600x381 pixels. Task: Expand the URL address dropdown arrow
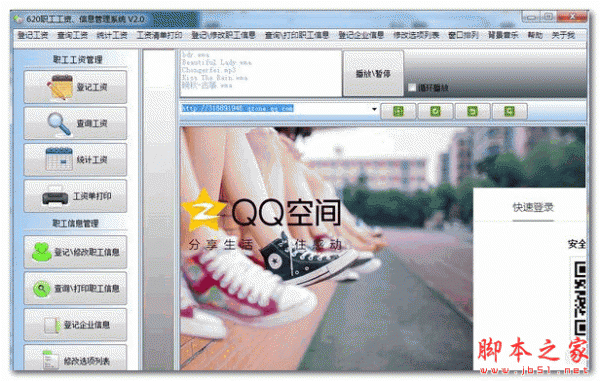(374, 109)
